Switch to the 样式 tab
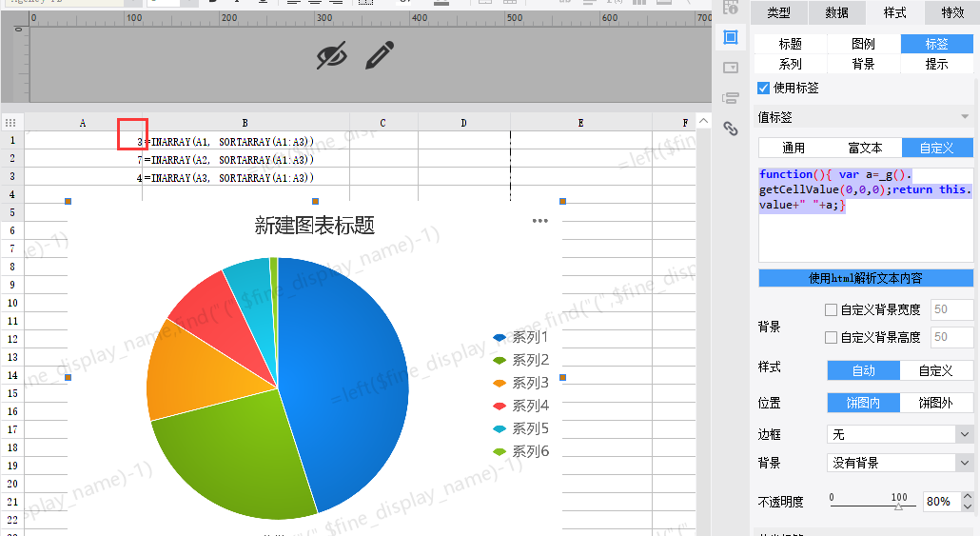 click(894, 12)
